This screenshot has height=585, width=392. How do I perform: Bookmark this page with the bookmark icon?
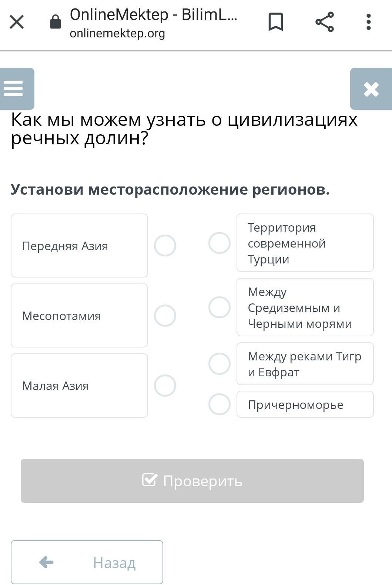tap(275, 22)
